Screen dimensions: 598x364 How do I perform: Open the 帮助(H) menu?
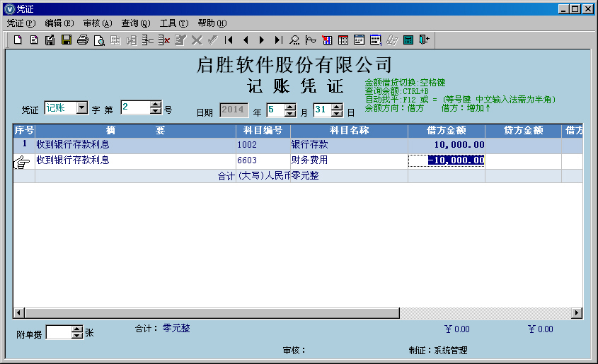(x=212, y=23)
